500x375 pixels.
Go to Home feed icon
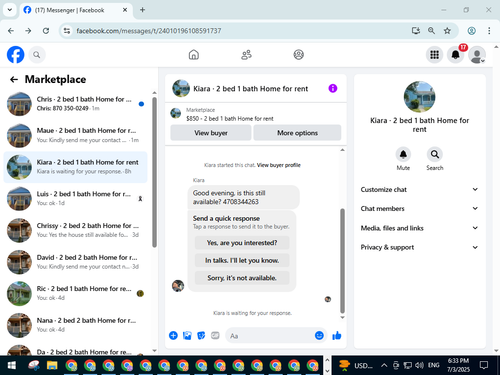point(194,55)
